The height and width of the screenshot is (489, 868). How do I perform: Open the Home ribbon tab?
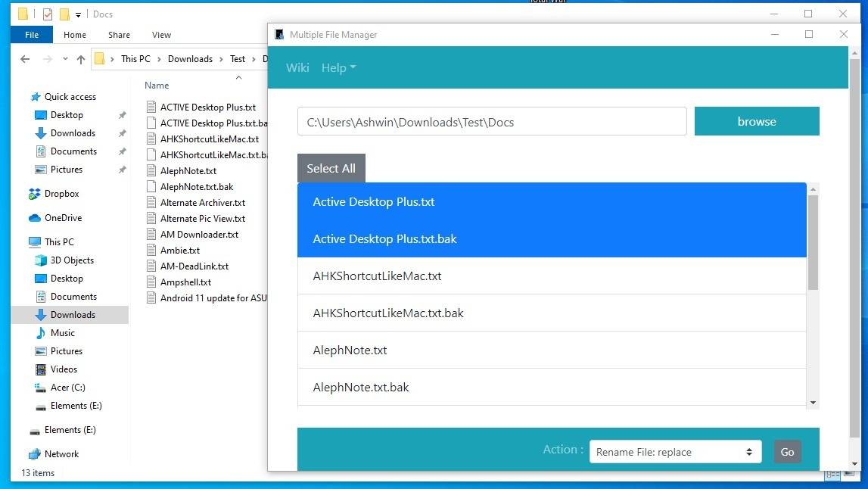75,35
